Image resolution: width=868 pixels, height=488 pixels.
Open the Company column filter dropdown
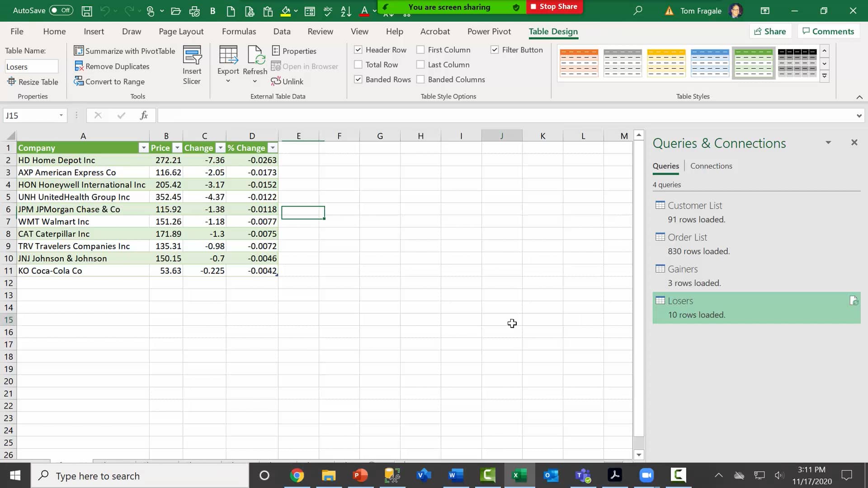point(143,148)
